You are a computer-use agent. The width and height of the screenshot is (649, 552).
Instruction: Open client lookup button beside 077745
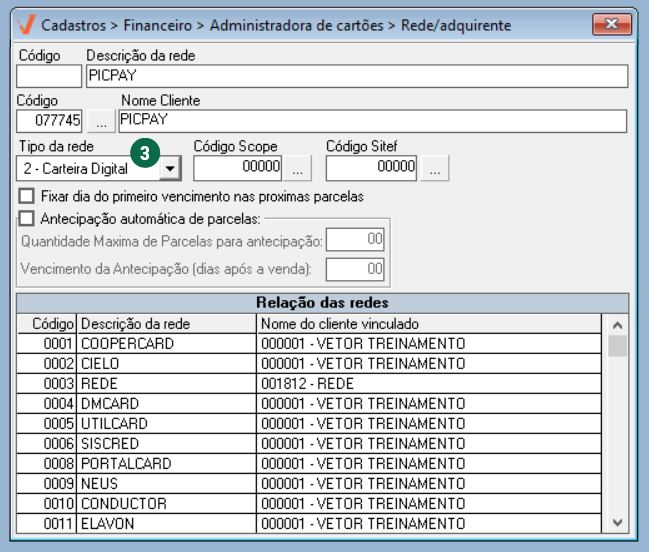click(x=101, y=121)
